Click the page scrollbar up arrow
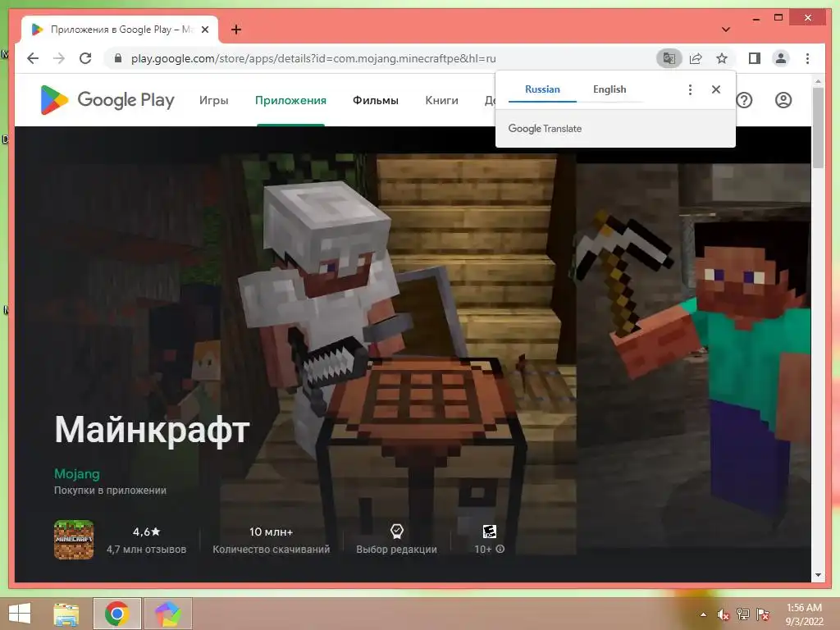 click(818, 81)
